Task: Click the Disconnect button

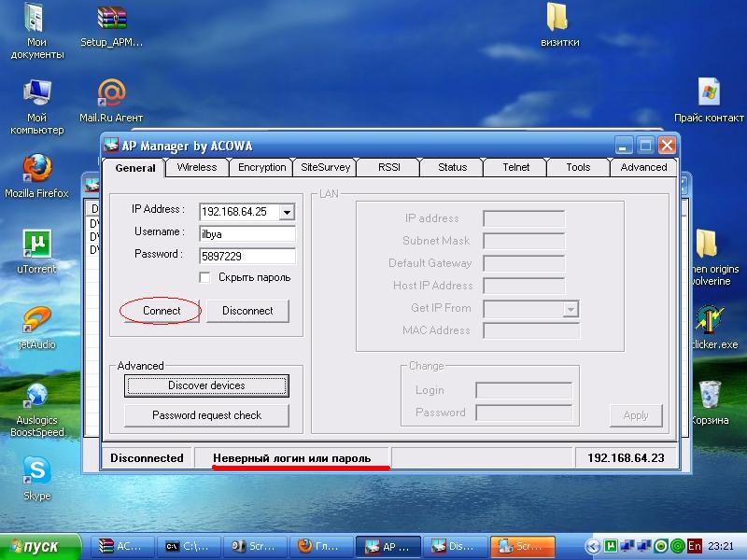Action: point(247,311)
